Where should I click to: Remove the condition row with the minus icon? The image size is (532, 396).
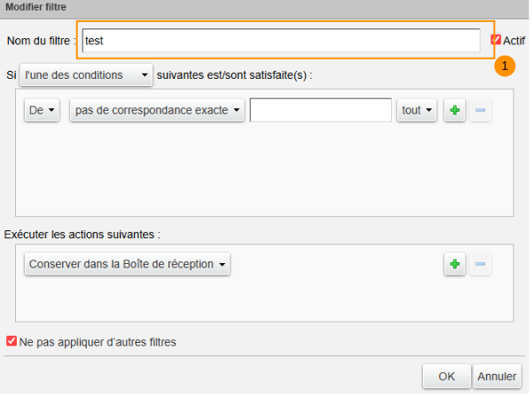pos(480,111)
